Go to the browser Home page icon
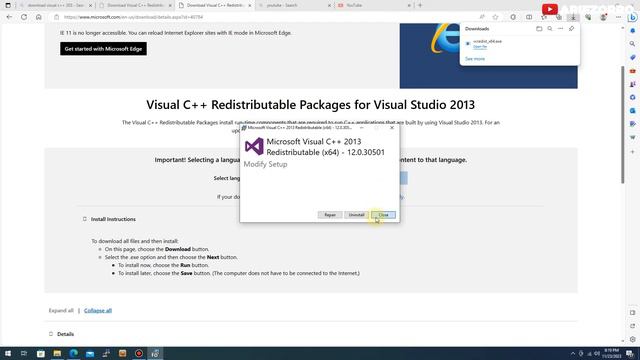The height and width of the screenshot is (360, 640). tap(39, 17)
